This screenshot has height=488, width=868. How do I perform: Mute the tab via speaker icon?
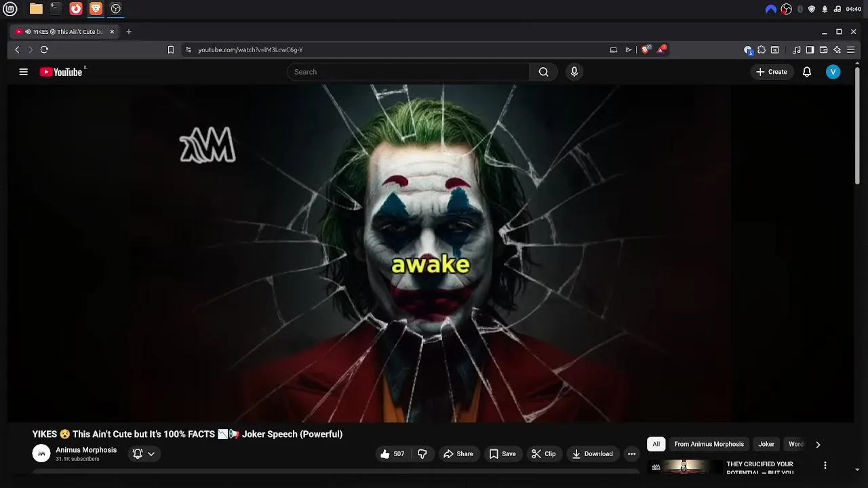[x=28, y=32]
